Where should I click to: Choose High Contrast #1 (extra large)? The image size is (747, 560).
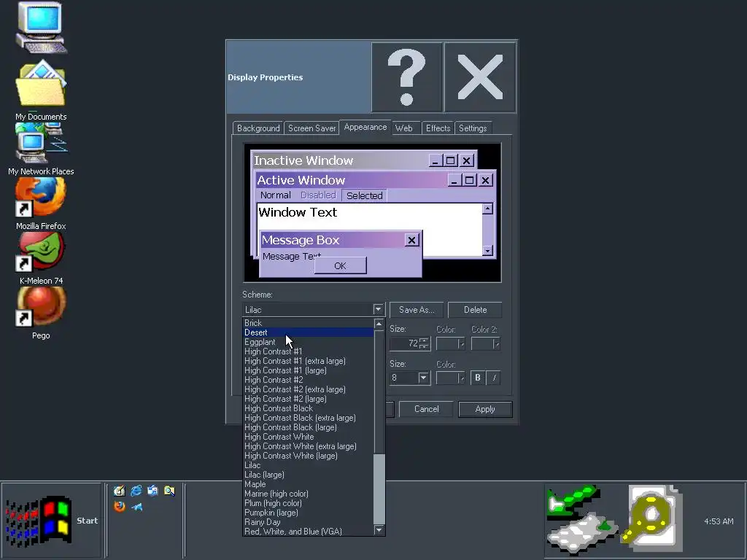tap(309, 361)
